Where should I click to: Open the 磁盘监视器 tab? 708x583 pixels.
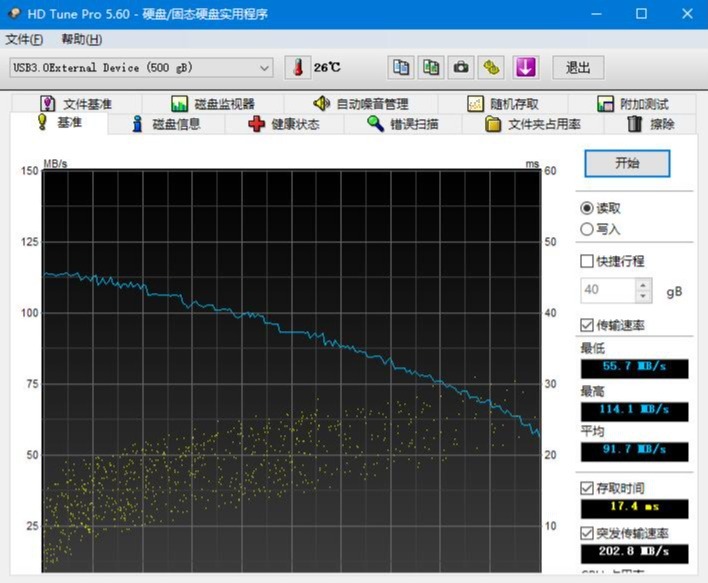click(x=213, y=103)
